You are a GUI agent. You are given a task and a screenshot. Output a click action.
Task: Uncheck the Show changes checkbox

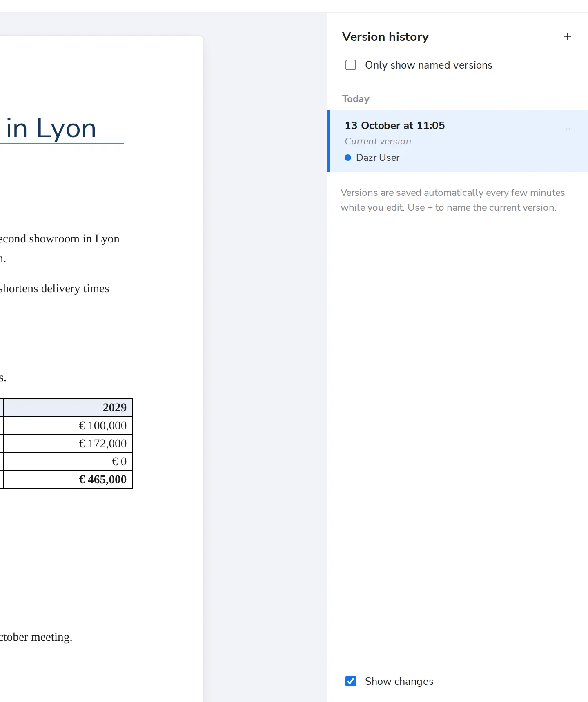click(351, 681)
